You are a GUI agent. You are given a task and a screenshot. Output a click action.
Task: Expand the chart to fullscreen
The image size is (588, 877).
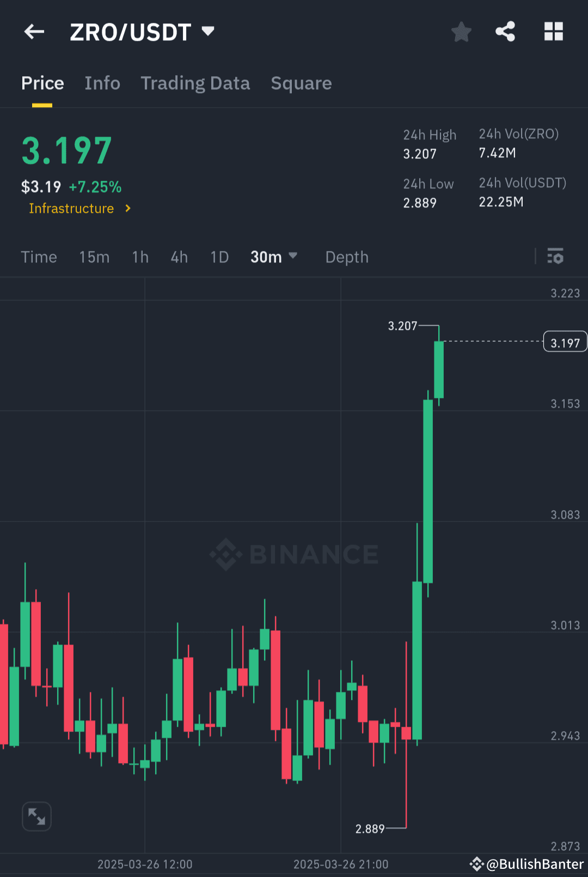36,816
